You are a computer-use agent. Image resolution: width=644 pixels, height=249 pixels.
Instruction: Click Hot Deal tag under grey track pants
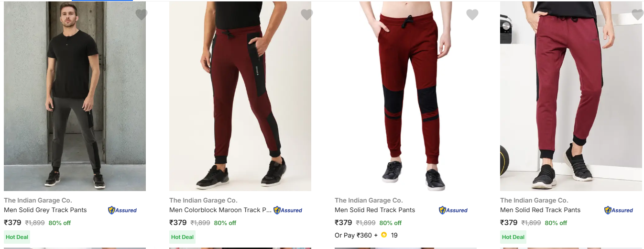coord(17,237)
